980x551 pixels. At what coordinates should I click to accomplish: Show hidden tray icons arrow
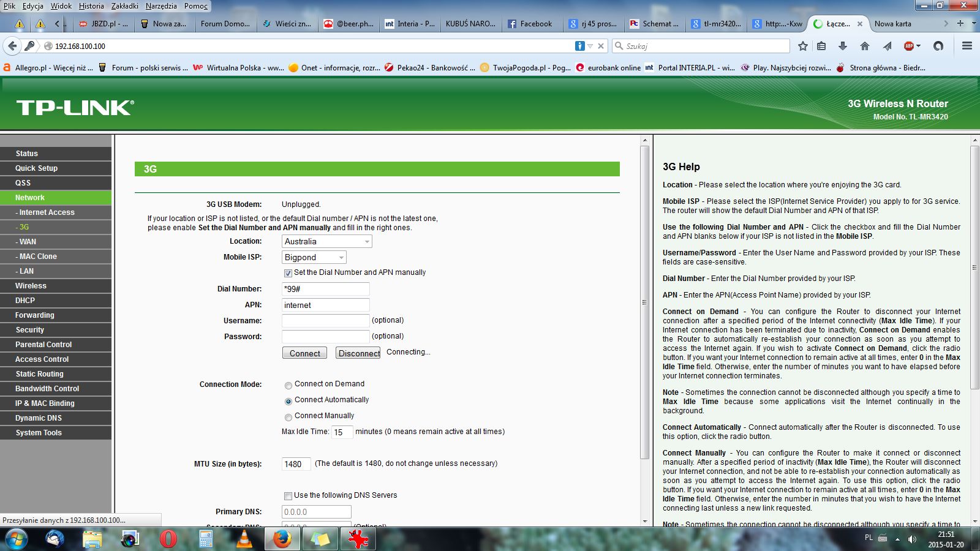[897, 539]
